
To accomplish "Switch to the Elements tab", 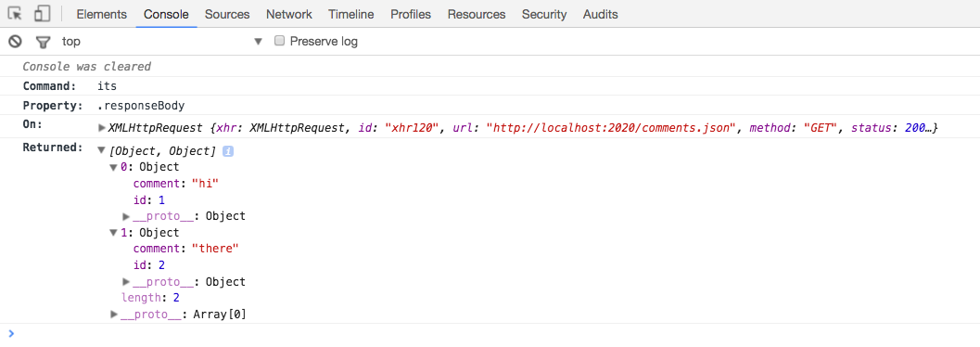I will point(102,14).
